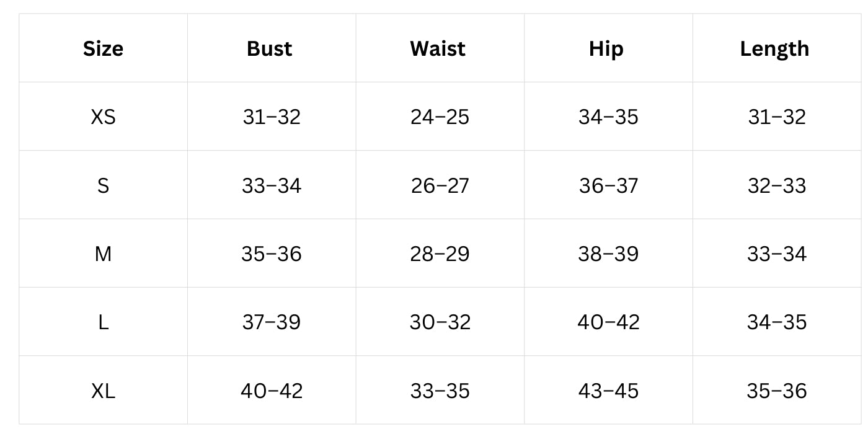This screenshot has height=434, width=868.
Task: Click the XS bust value 31–32
Action: (272, 117)
